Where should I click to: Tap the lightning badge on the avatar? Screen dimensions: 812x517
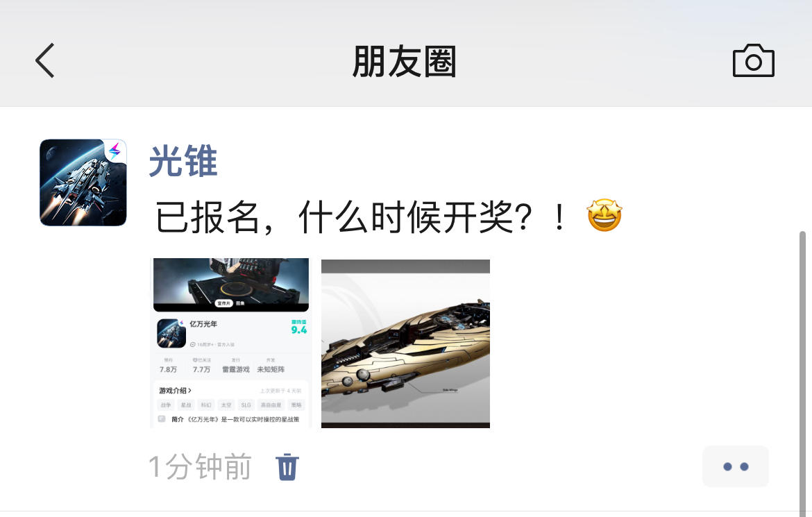click(x=115, y=151)
